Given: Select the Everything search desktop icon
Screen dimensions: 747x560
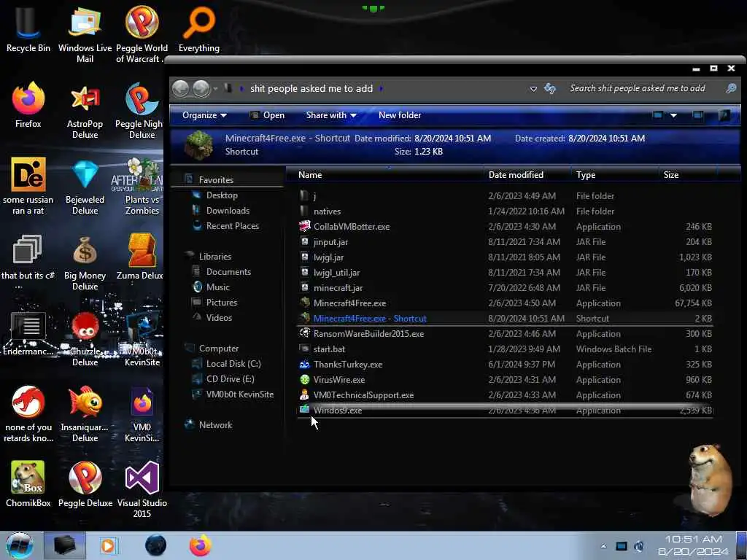Looking at the screenshot, I should (199, 29).
